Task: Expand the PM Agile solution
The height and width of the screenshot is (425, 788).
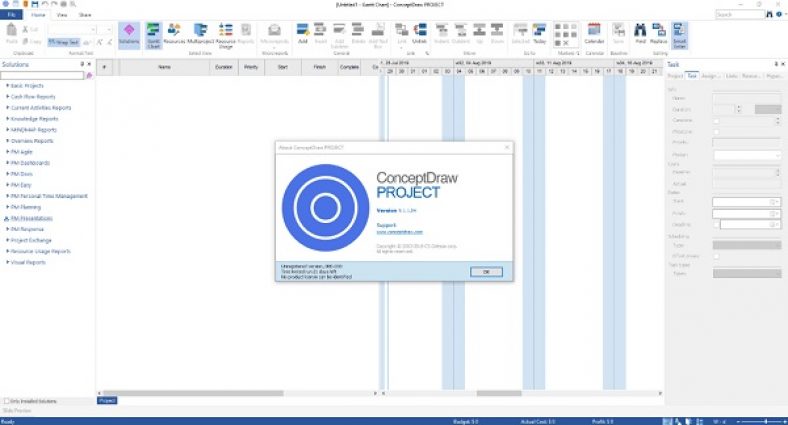Action: (x=8, y=152)
